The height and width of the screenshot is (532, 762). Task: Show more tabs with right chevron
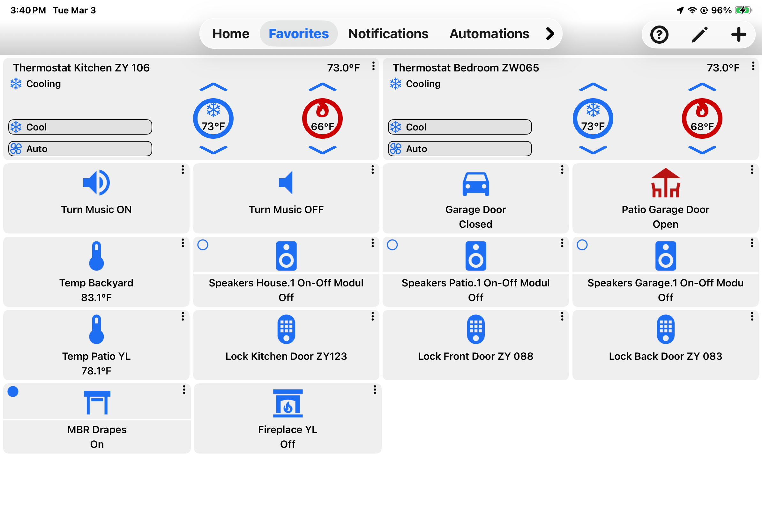pos(550,33)
